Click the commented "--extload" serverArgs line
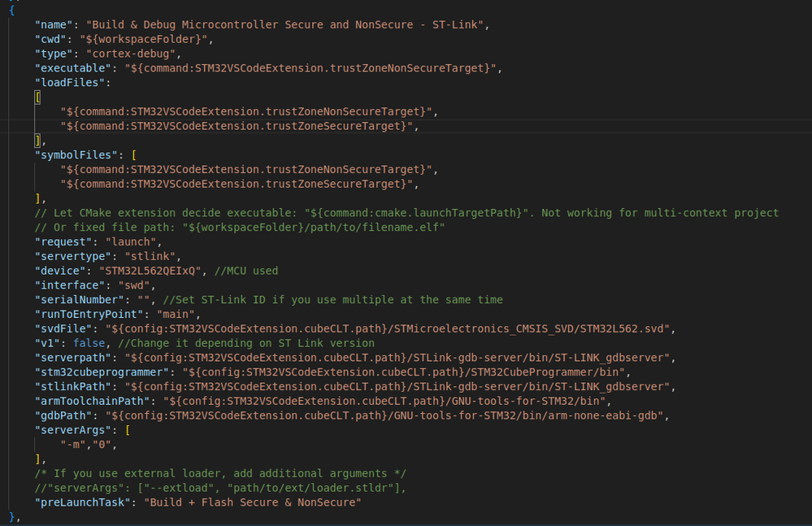The width and height of the screenshot is (812, 526). coord(220,489)
